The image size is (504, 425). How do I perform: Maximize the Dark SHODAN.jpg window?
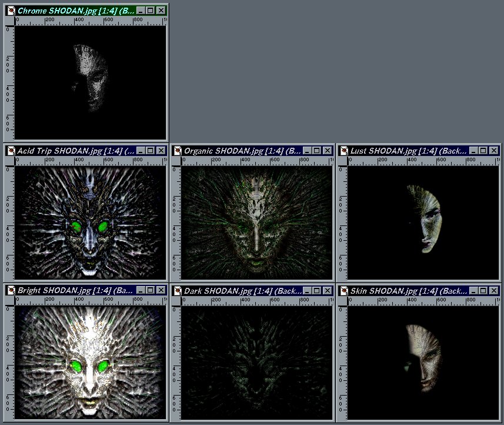[317, 291]
